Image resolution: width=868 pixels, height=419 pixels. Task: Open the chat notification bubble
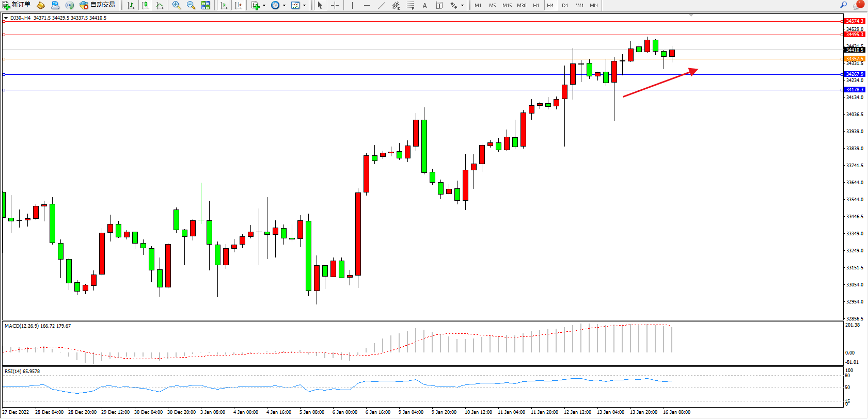point(858,5)
